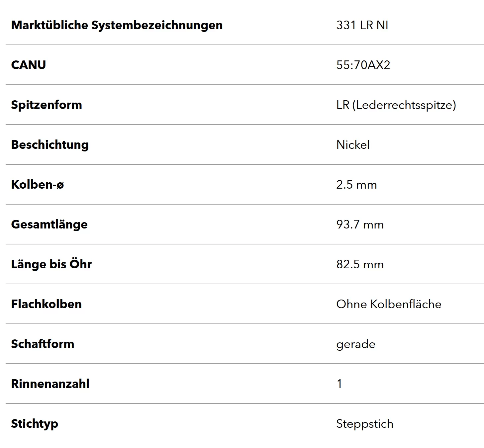The image size is (484, 448).
Task: Select the Ohne Kolbenfläche value
Action: click(389, 304)
